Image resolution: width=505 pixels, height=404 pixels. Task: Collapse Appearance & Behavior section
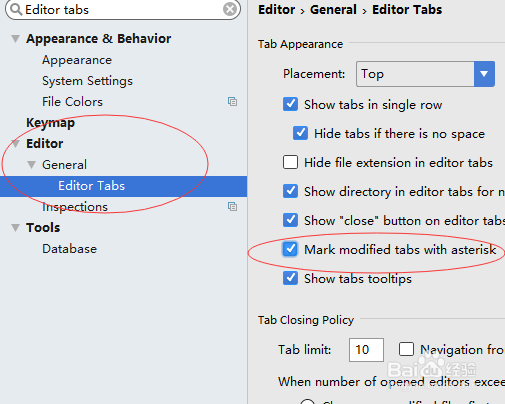tap(15, 39)
